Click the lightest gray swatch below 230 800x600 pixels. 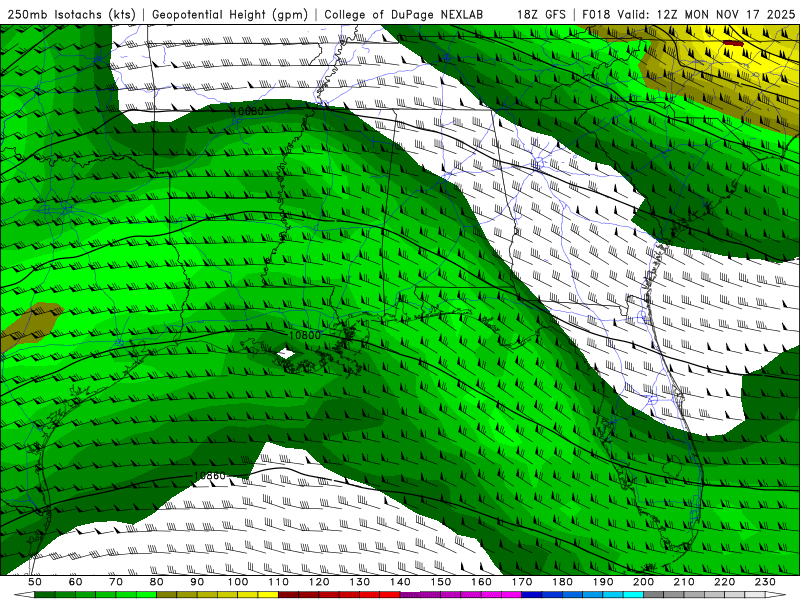click(x=755, y=595)
